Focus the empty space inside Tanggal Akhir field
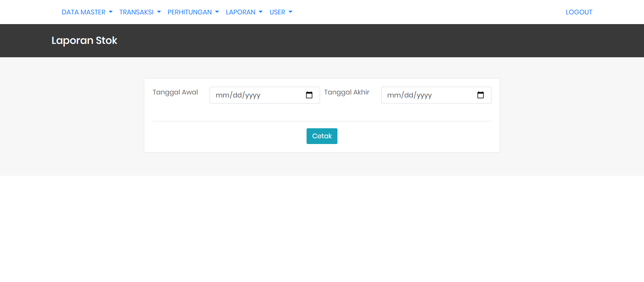The image size is (644, 282). click(453, 95)
